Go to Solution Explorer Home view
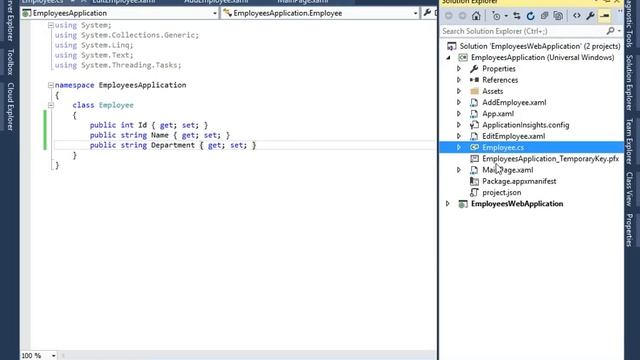 pyautogui.click(x=476, y=16)
